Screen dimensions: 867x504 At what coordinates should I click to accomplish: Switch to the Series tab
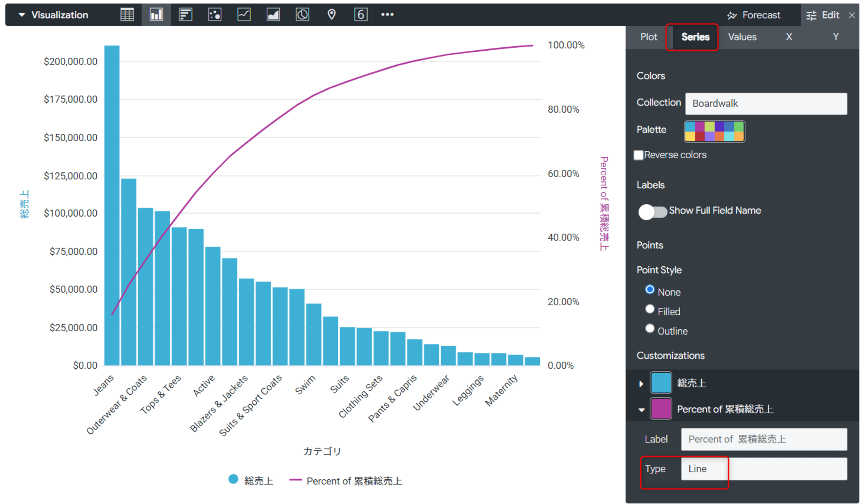click(x=695, y=37)
